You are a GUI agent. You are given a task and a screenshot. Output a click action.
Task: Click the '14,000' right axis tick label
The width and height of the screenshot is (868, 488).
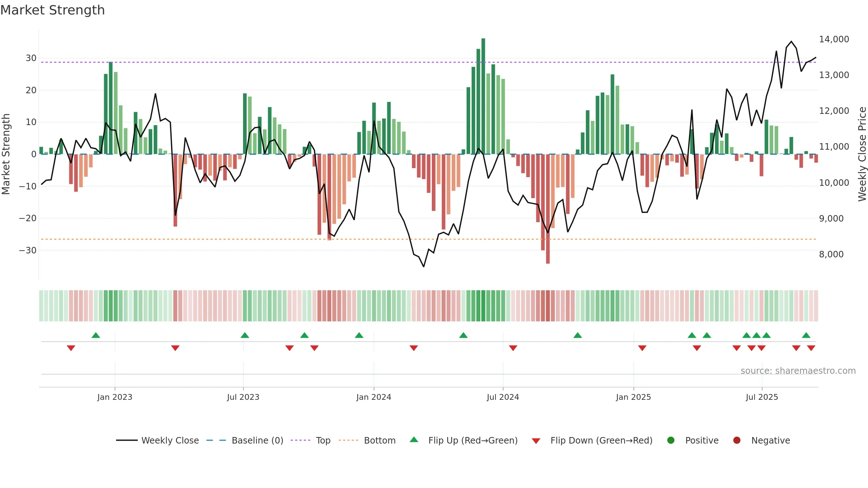tap(834, 39)
